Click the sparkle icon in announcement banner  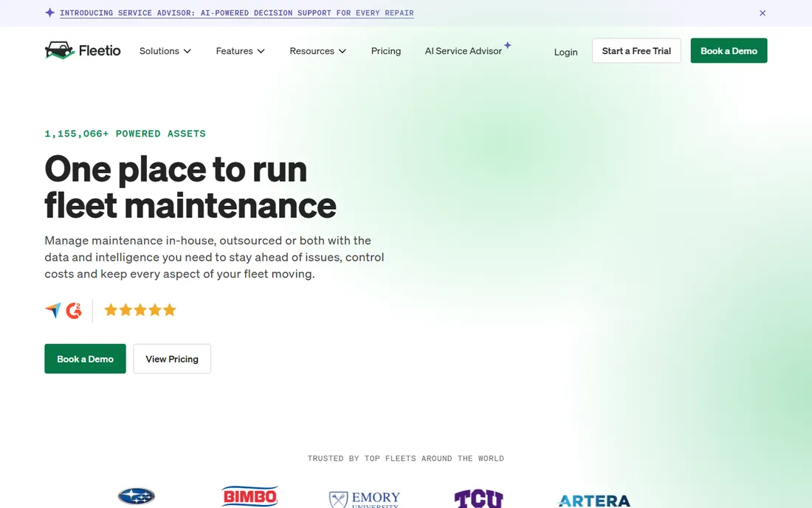[x=49, y=13]
